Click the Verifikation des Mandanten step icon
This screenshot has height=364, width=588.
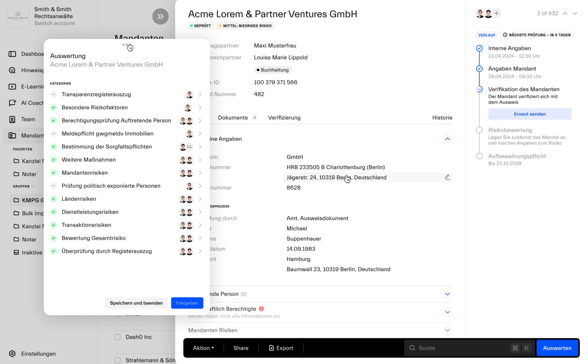tap(479, 89)
